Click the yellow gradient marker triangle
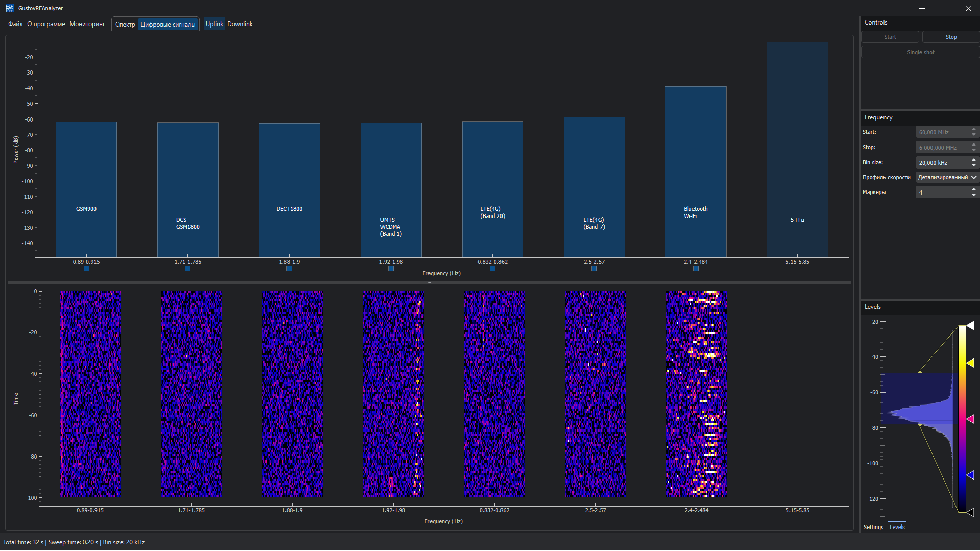This screenshot has width=980, height=551. pos(970,363)
